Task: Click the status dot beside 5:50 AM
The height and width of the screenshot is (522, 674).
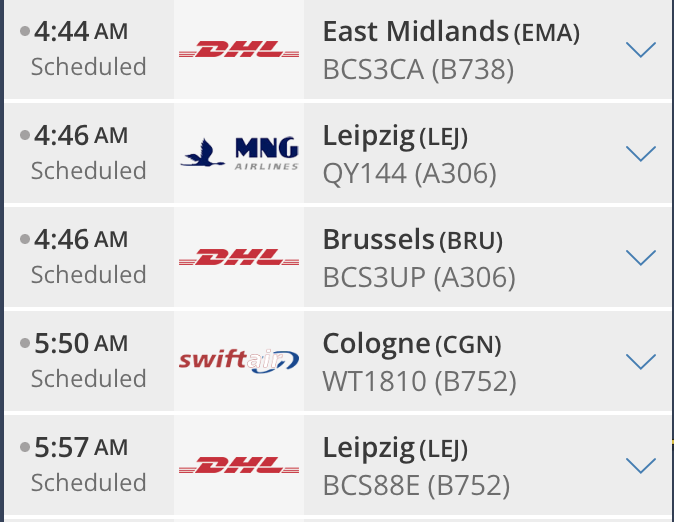Action: tap(25, 343)
